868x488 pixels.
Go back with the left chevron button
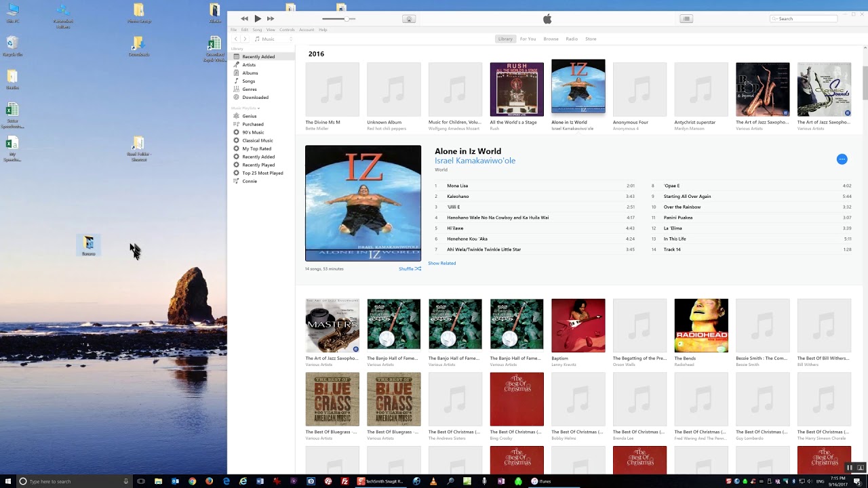(235, 39)
